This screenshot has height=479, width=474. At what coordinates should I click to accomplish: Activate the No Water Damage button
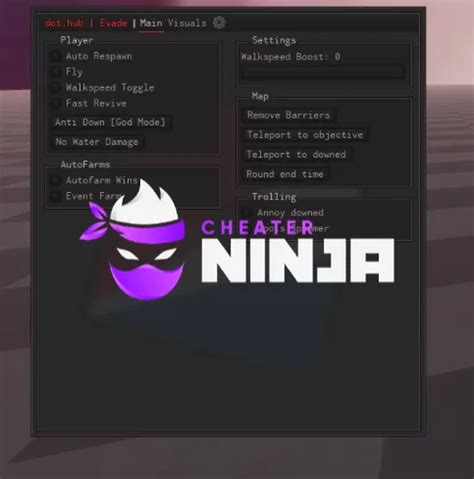point(97,142)
